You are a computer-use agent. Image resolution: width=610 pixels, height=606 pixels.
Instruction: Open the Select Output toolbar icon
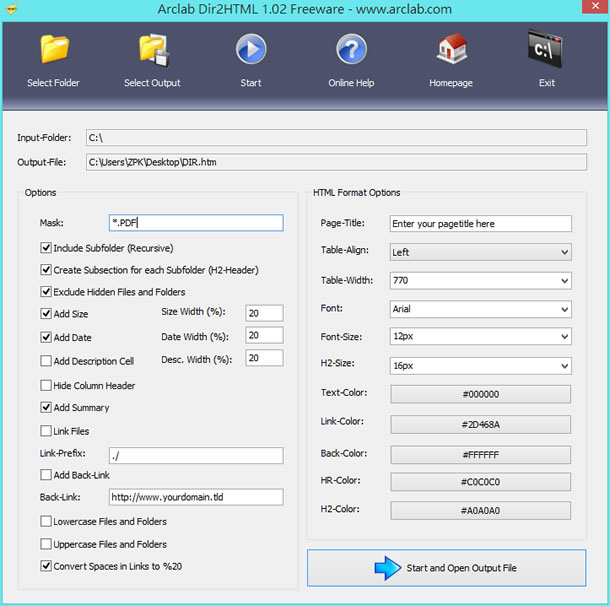(152, 50)
